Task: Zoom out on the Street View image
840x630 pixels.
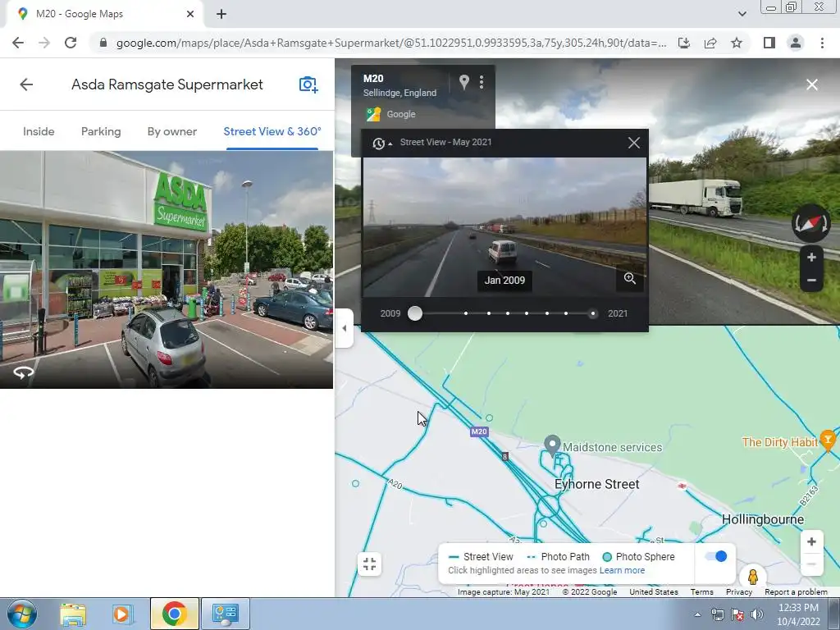Action: (x=811, y=281)
